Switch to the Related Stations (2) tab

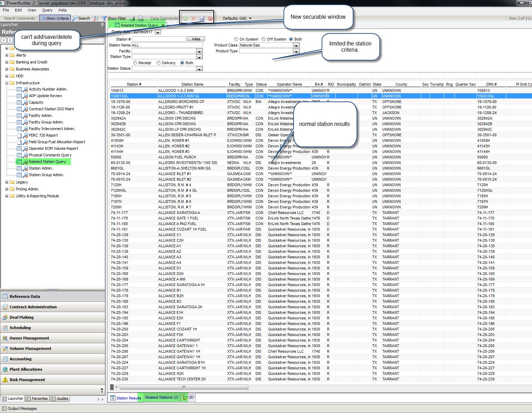coord(162,397)
